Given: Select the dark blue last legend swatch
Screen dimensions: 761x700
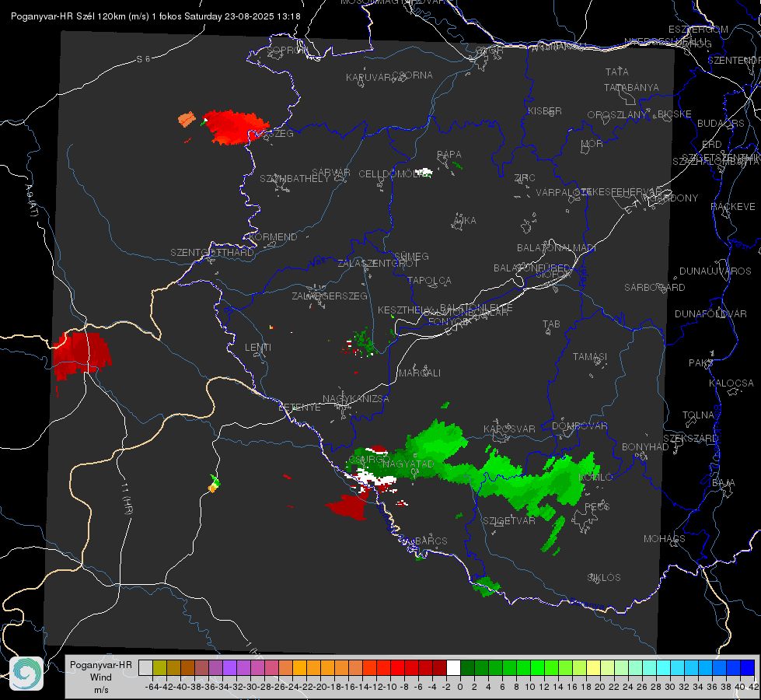Looking at the screenshot, I should click(x=748, y=667).
